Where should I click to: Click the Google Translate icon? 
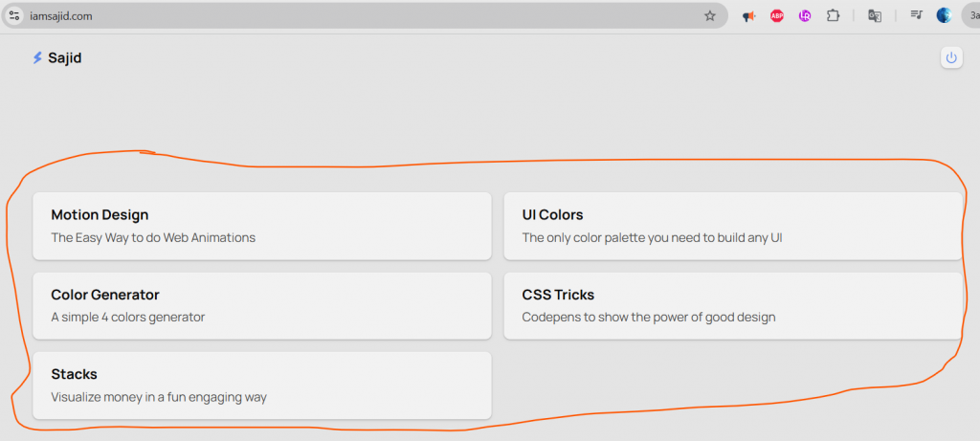(x=875, y=15)
